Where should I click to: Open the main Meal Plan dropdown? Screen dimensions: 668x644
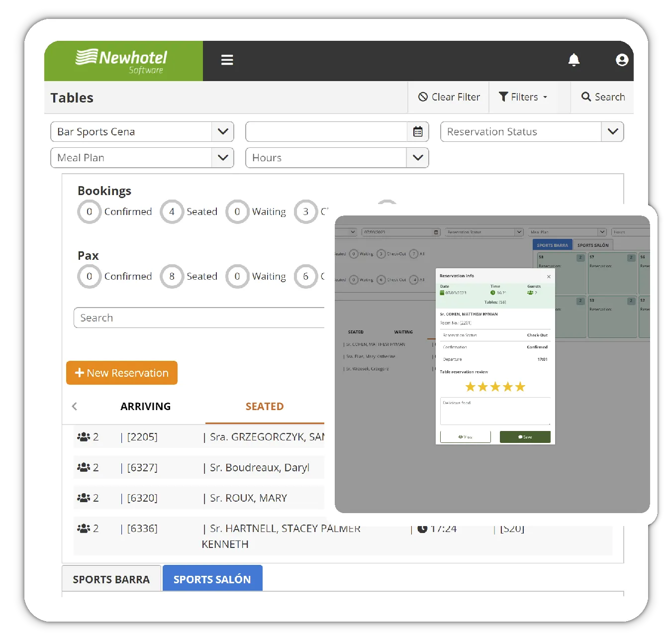223,158
